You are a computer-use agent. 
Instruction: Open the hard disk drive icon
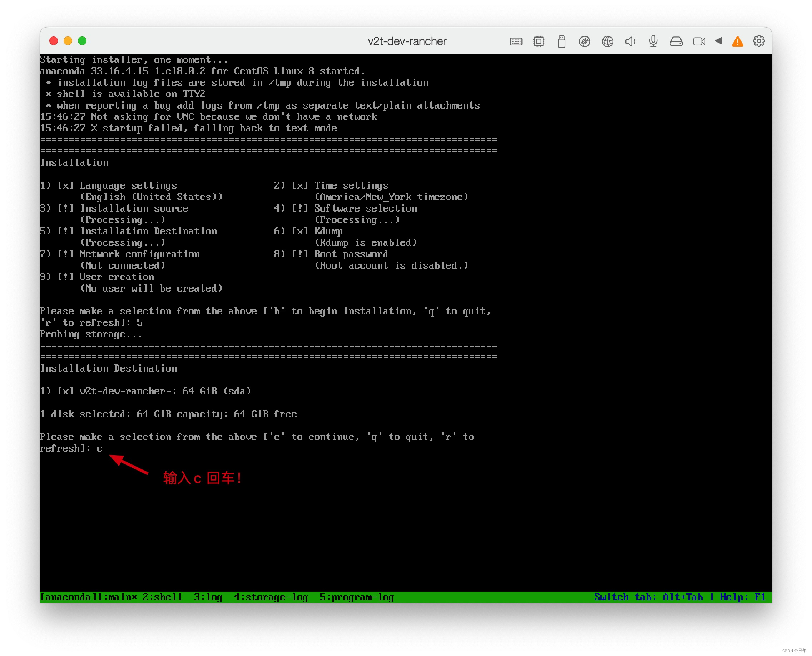tap(676, 41)
